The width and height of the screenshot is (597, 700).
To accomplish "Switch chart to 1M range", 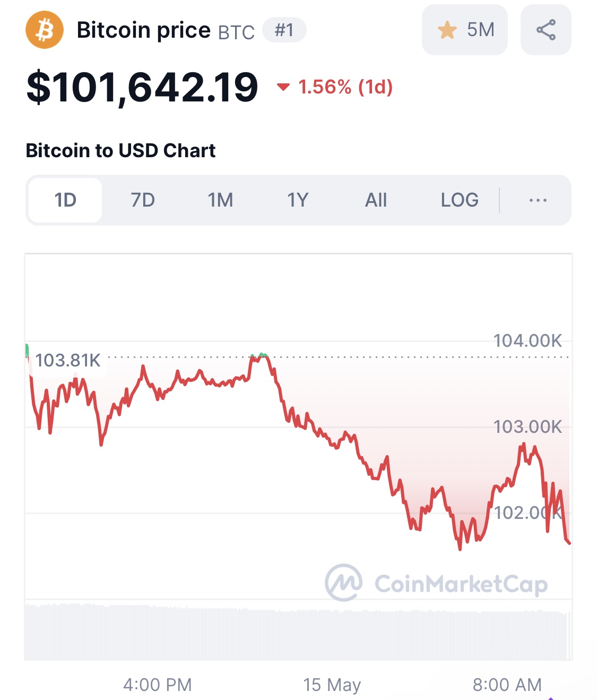I will pyautogui.click(x=220, y=200).
